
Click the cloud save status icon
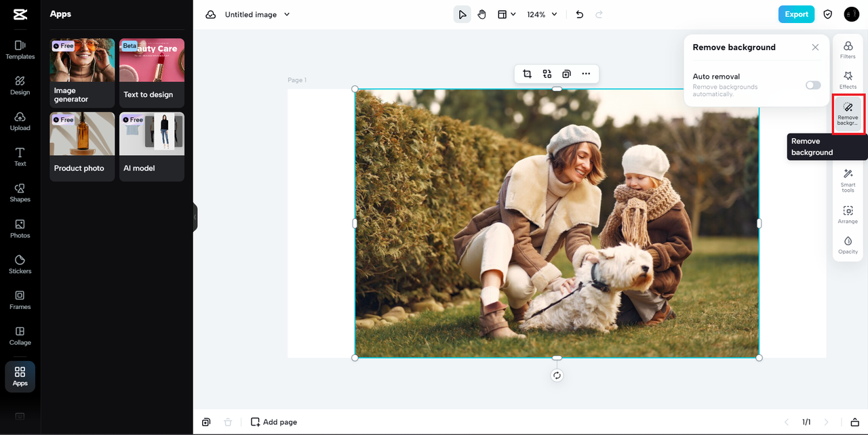211,14
